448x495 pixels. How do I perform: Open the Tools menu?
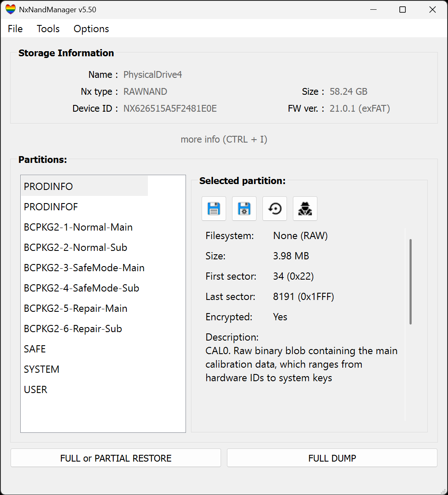click(48, 29)
